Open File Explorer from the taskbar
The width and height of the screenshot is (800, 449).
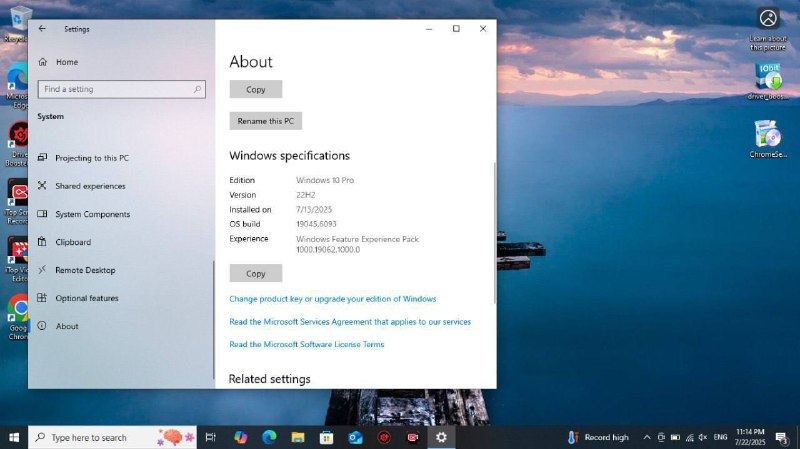tap(298, 437)
